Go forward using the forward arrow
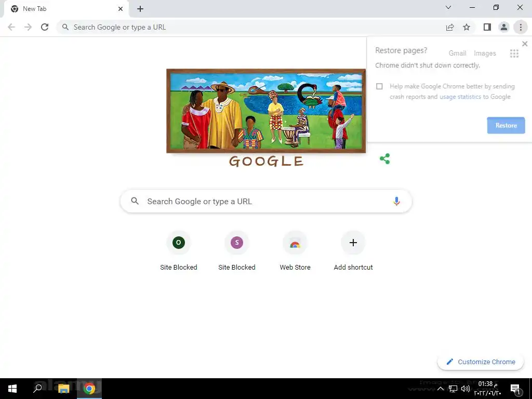The image size is (532, 399). pyautogui.click(x=28, y=27)
